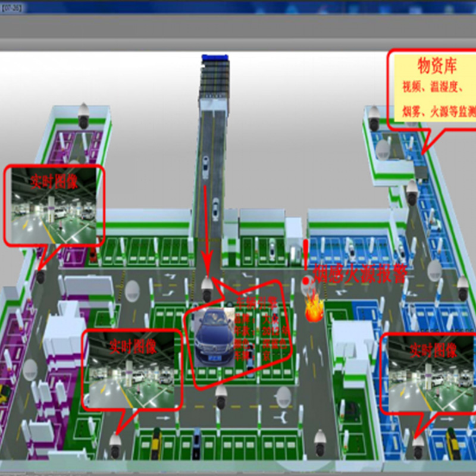
Task: Click the dome camera beside the 物资库 callout
Action: (x=374, y=118)
